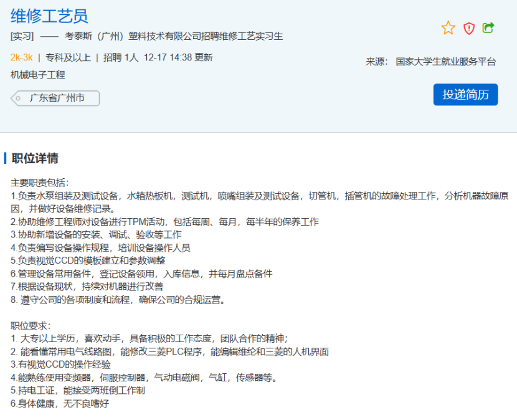
Task: Click the star favorite icon
Action: [x=448, y=28]
